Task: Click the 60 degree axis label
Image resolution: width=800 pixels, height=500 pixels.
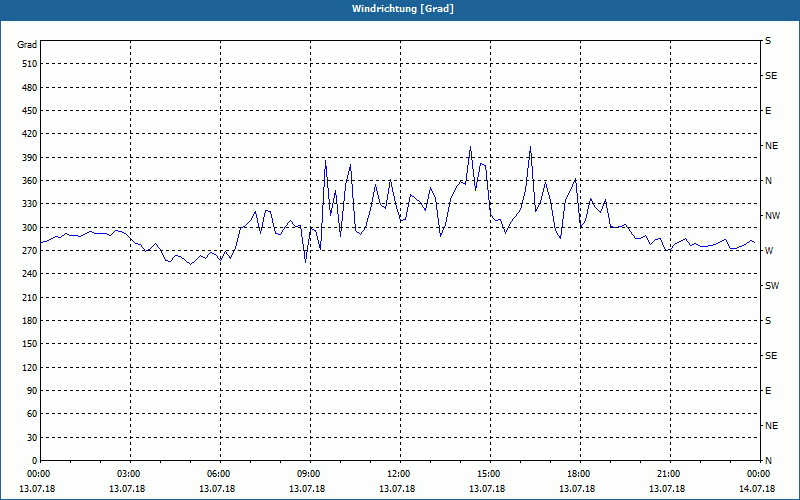Action: (x=32, y=414)
